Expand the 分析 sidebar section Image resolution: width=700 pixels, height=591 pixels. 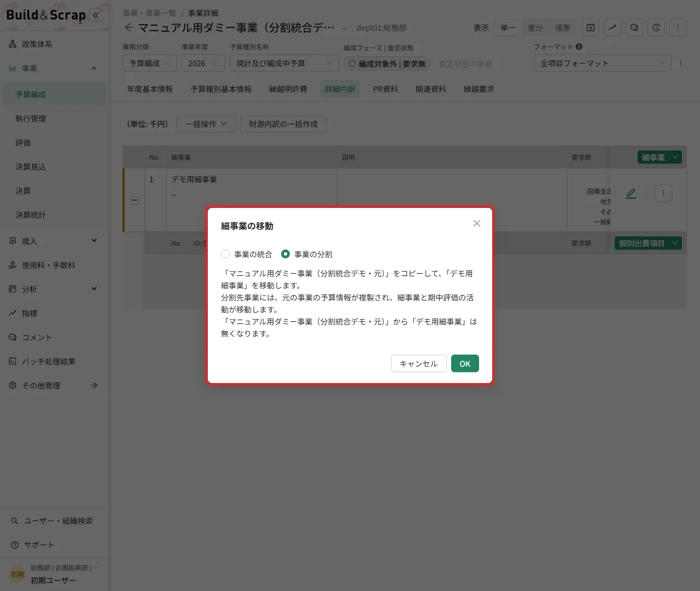94,289
